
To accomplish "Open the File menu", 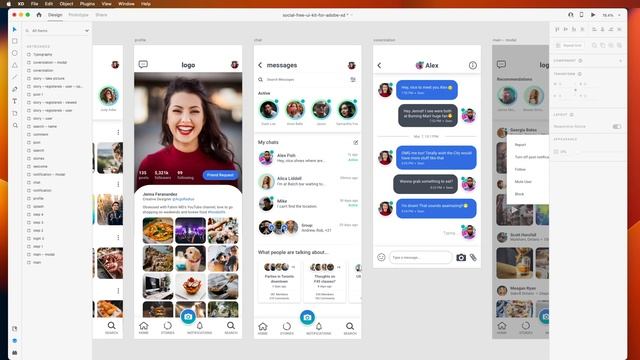I will 35,4.
